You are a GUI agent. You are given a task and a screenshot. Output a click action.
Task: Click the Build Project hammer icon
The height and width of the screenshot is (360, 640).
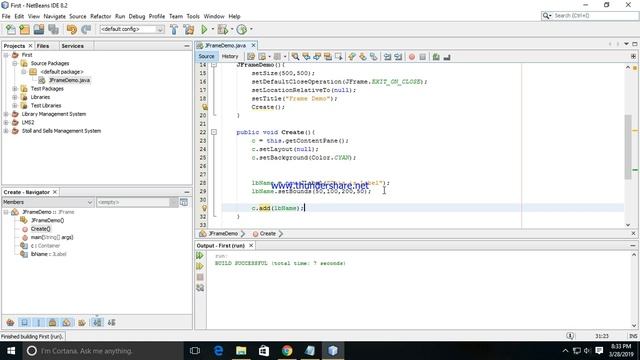[x=174, y=29]
